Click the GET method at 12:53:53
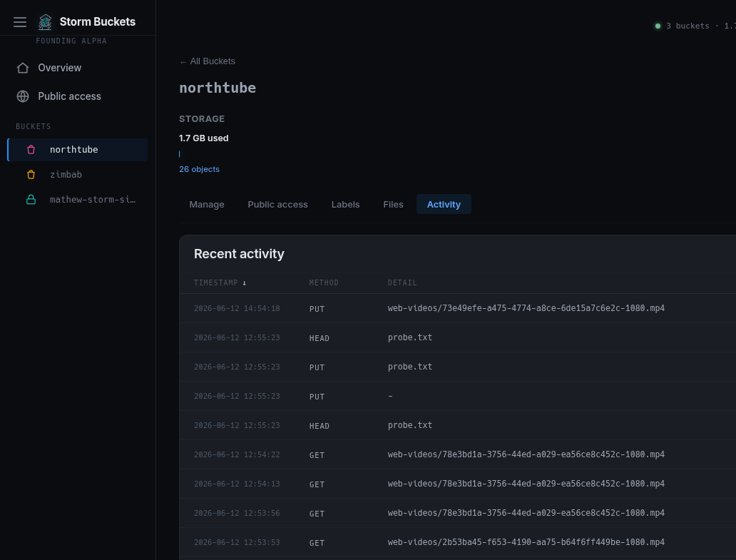Viewport: 736px width, 560px height. [x=317, y=543]
